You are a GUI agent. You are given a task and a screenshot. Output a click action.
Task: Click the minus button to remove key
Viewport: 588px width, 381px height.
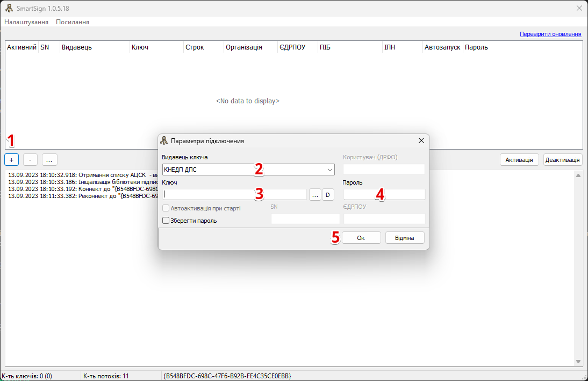30,160
